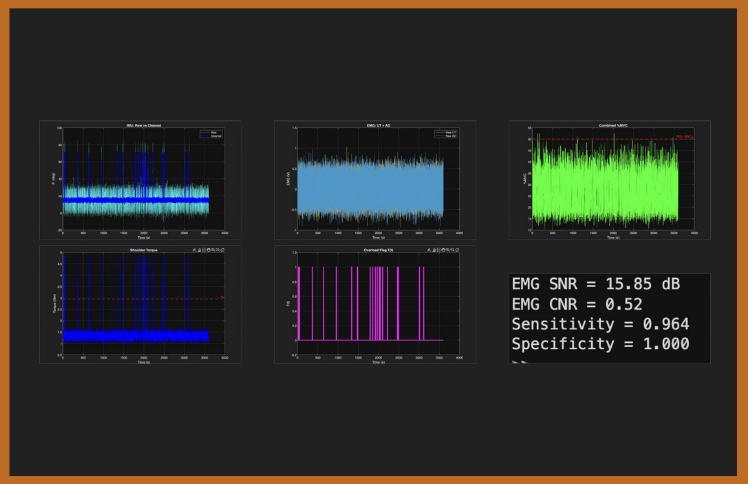Click the 'EMG SNR = 15.85 dB' output line
The height and width of the screenshot is (484, 748).
click(595, 284)
